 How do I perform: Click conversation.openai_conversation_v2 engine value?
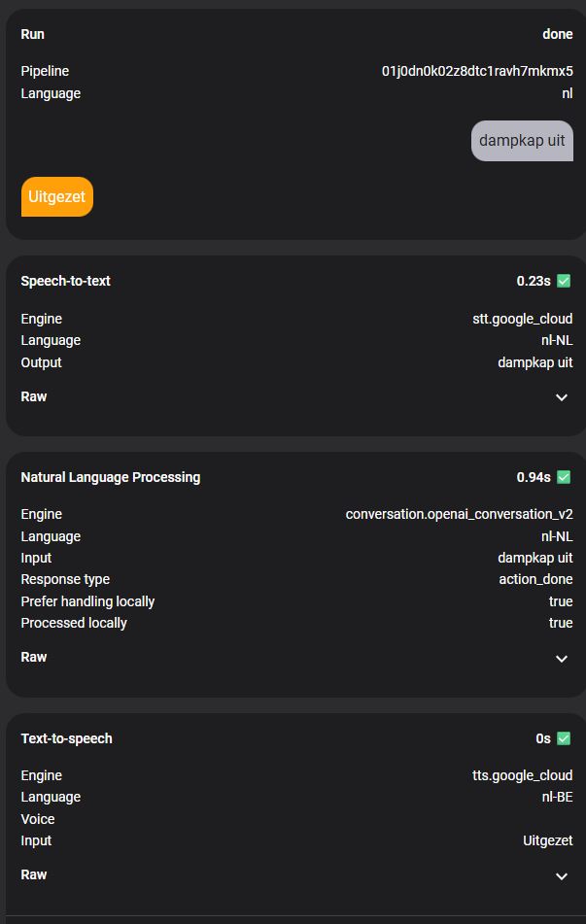(459, 514)
